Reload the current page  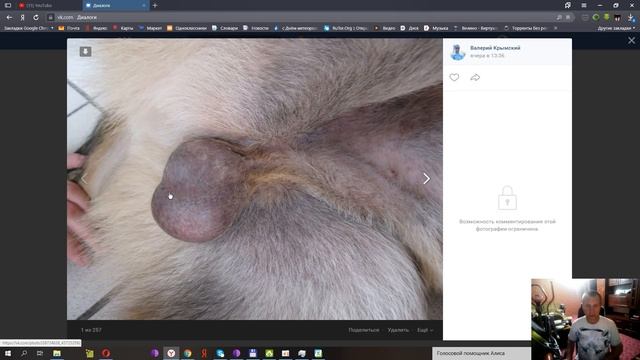click(x=36, y=18)
